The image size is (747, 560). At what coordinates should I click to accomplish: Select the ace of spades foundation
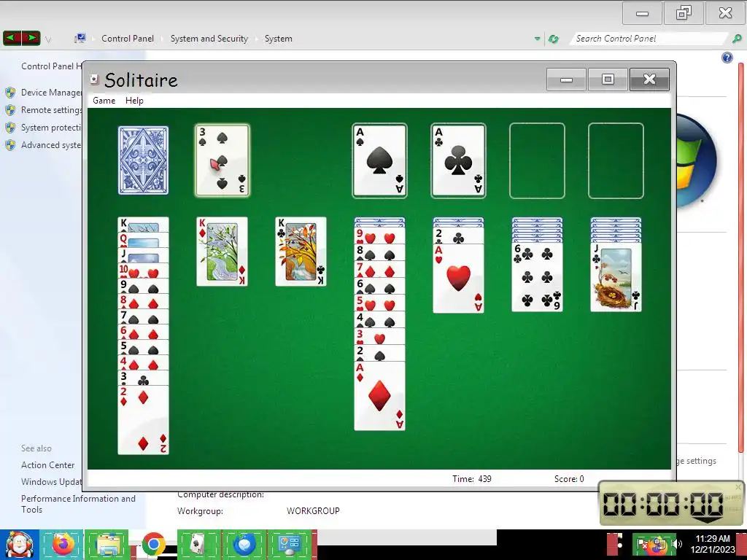pyautogui.click(x=379, y=160)
